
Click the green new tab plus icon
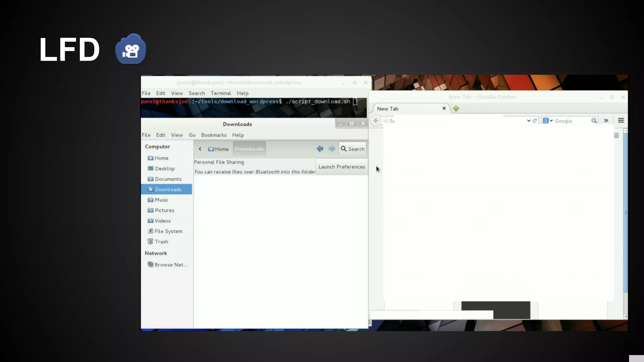coord(456,108)
